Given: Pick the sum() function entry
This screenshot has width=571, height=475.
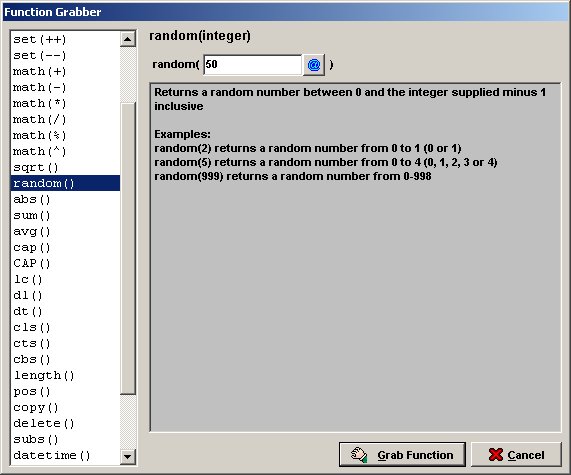Looking at the screenshot, I should click(x=66, y=216).
